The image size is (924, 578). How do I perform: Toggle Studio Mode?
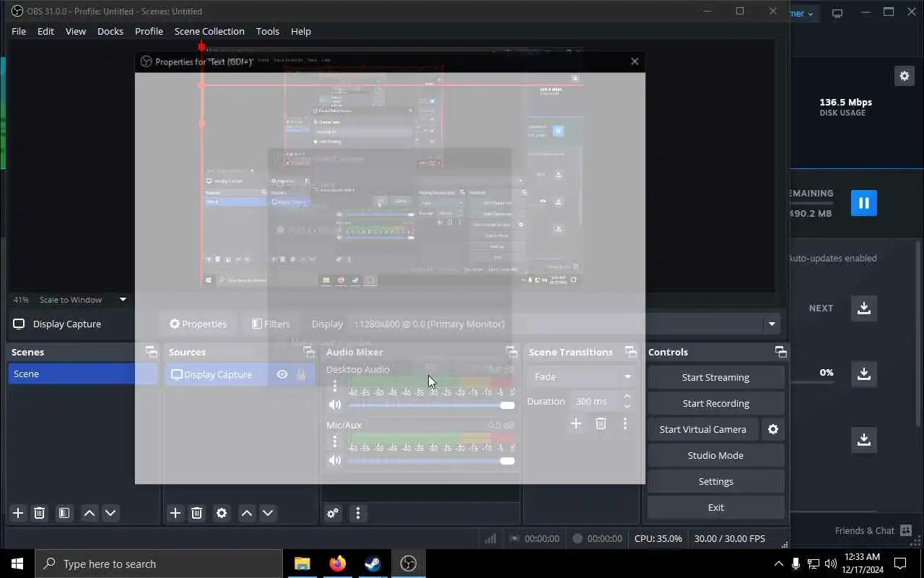pyautogui.click(x=715, y=455)
